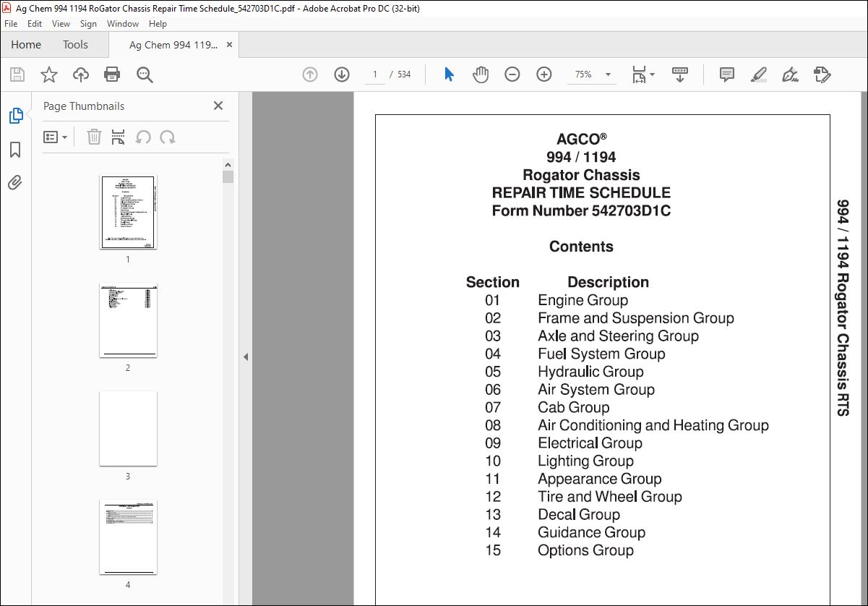Select the highlight text tool
868x606 pixels.
(x=758, y=74)
